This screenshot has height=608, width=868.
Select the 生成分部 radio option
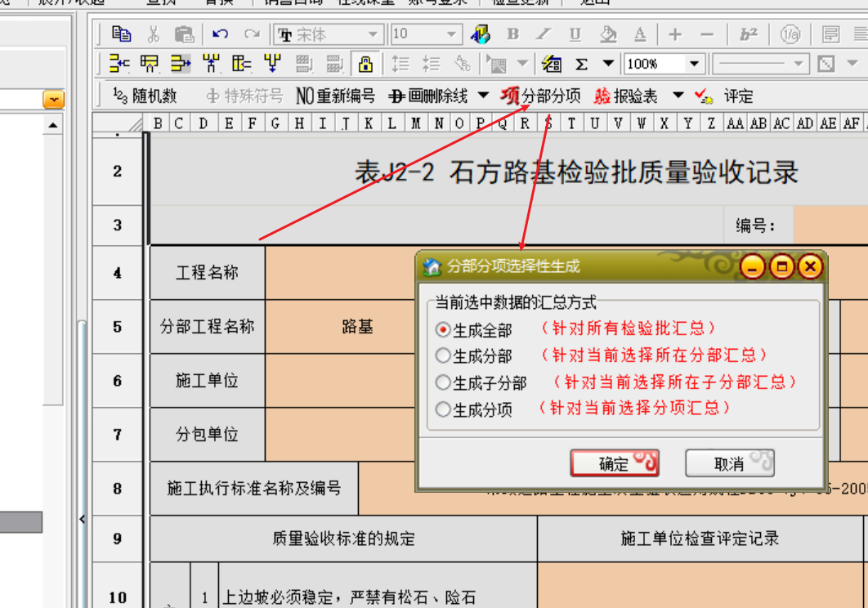click(x=443, y=355)
